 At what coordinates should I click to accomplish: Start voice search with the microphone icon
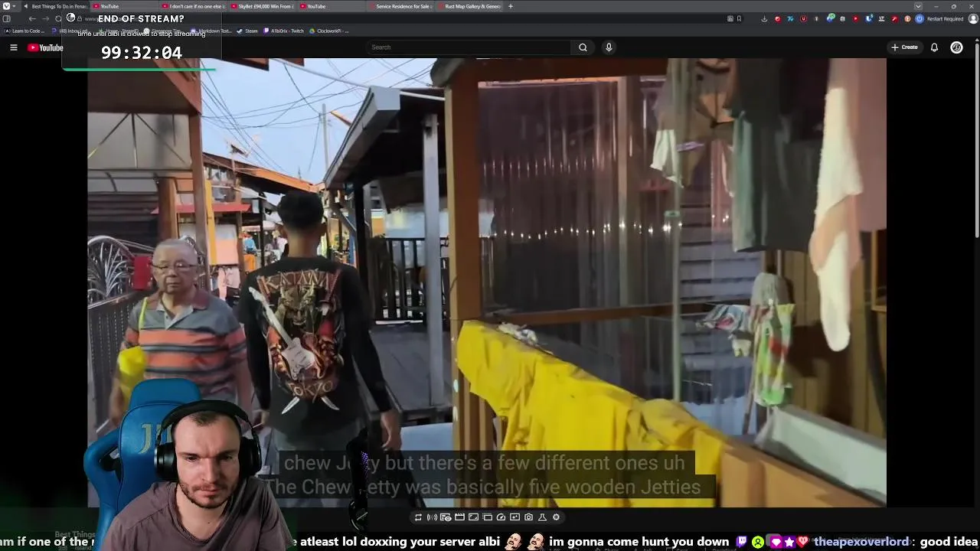pyautogui.click(x=609, y=47)
